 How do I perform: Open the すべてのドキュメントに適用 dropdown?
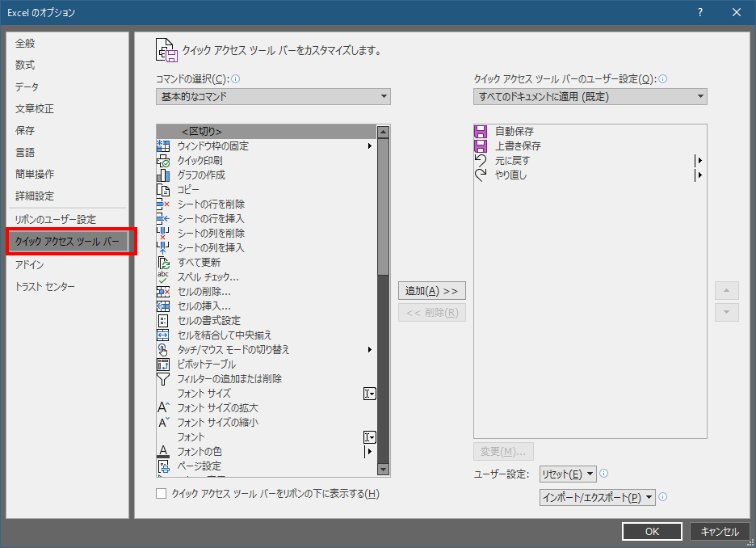(590, 96)
